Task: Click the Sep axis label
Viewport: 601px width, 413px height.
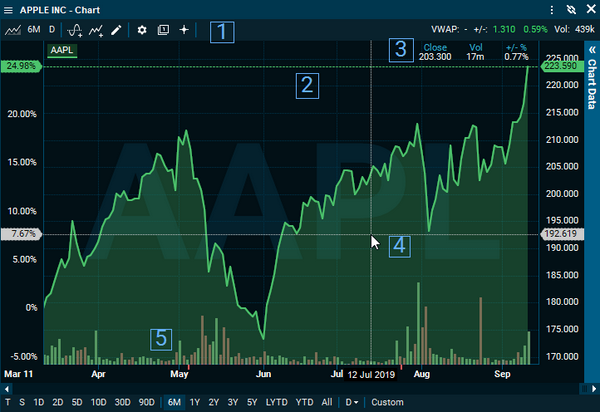Action: [502, 374]
